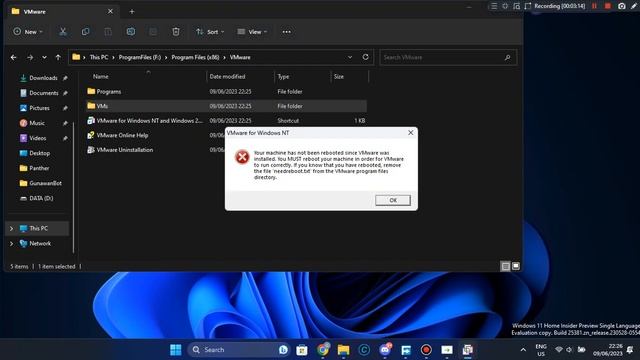Open Microsoft Store from the taskbar
Screen dimensions: 640x360
(x=302, y=350)
